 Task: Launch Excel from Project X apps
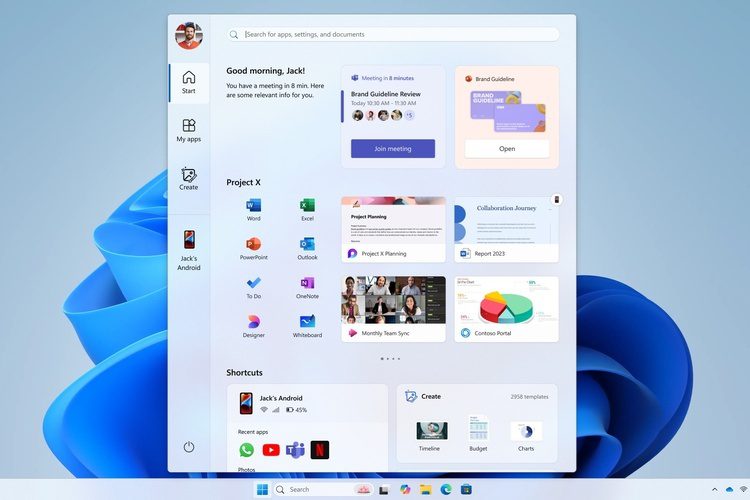pos(307,206)
